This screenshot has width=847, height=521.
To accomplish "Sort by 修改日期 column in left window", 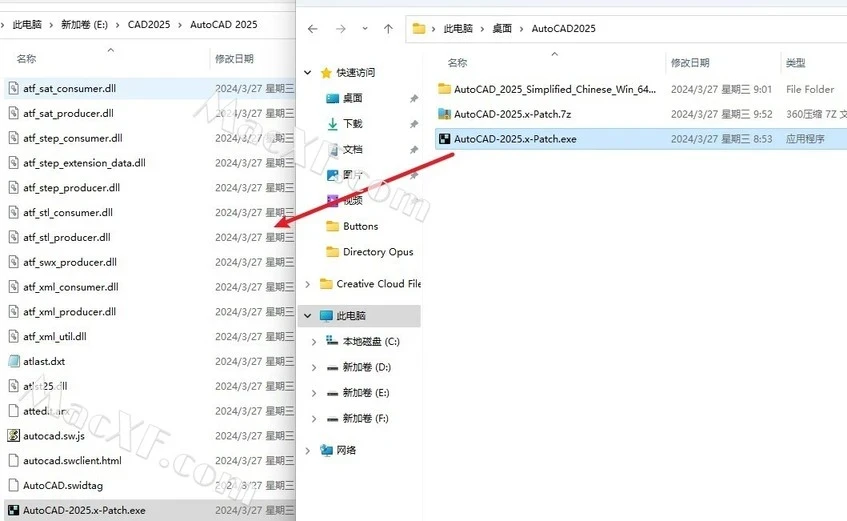I will click(234, 58).
